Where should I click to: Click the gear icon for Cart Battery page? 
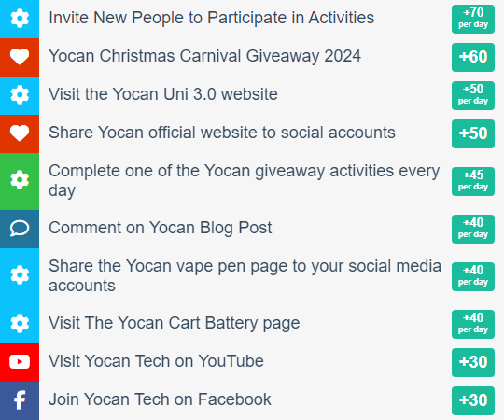coord(20,324)
